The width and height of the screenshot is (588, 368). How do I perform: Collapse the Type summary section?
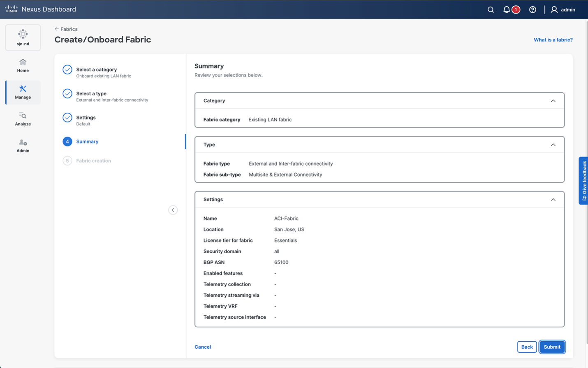point(553,145)
